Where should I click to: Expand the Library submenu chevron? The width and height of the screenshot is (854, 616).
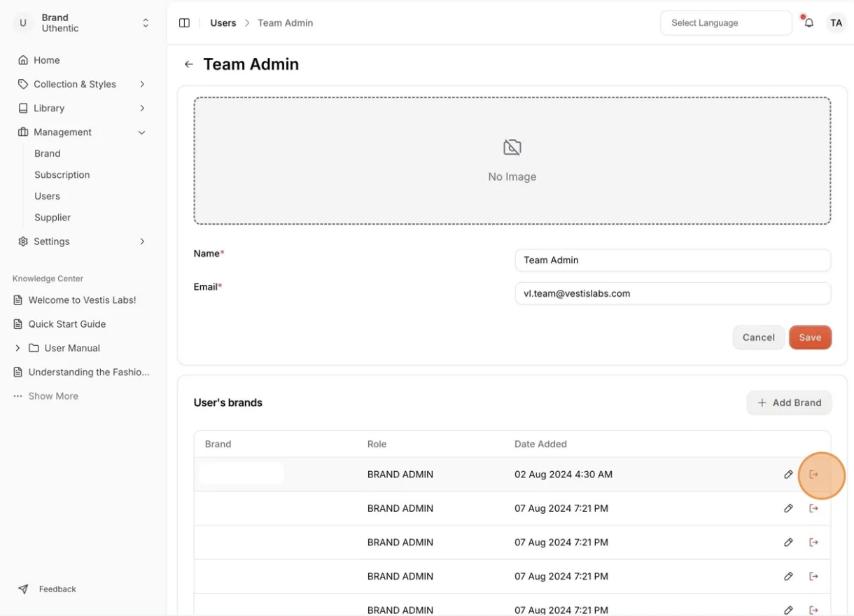coord(142,108)
